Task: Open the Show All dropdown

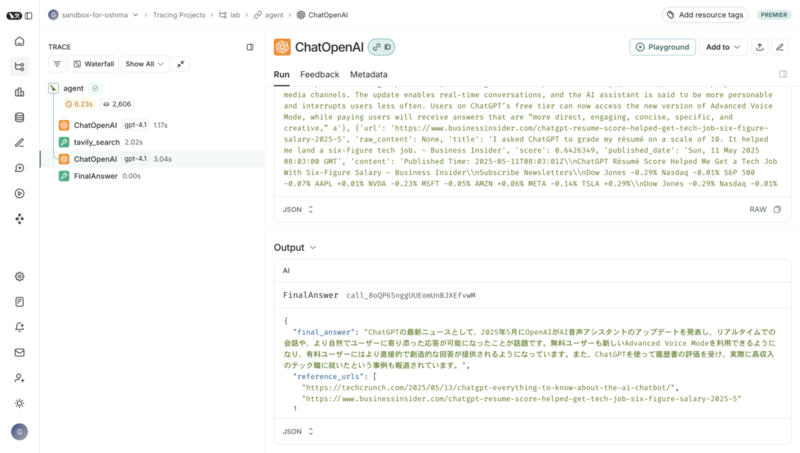Action: [x=144, y=63]
